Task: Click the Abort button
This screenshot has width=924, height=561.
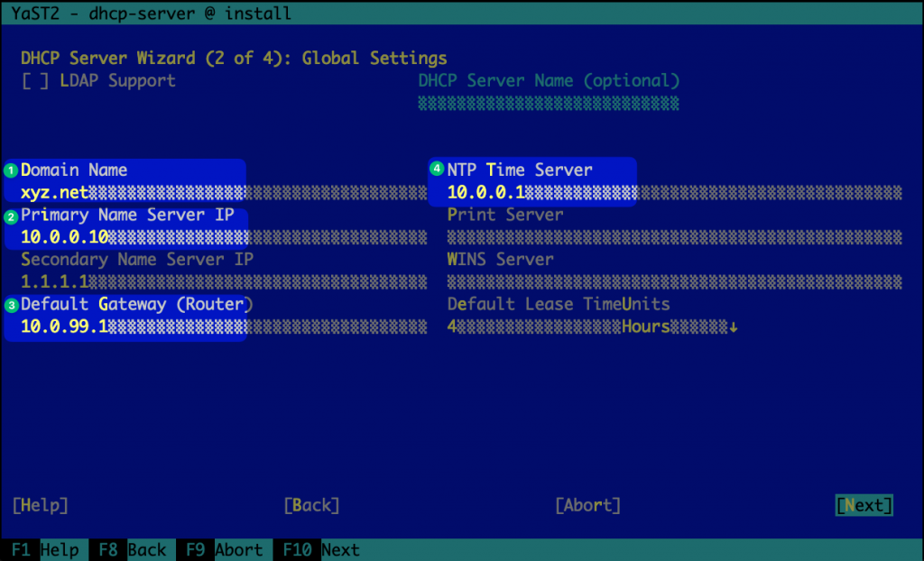Action: pos(587,505)
